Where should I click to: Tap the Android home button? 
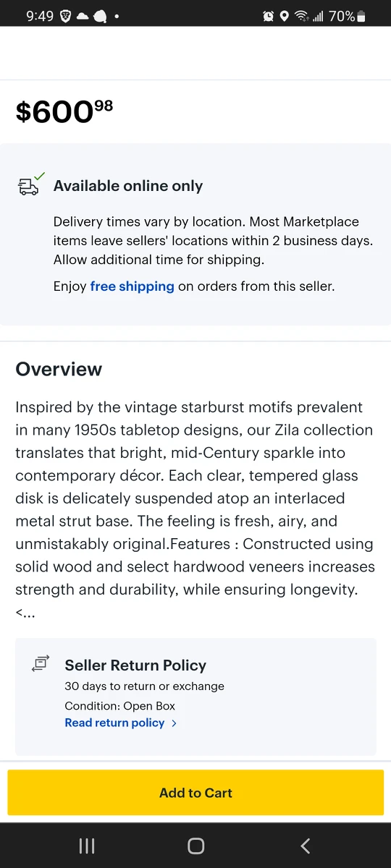pyautogui.click(x=195, y=846)
